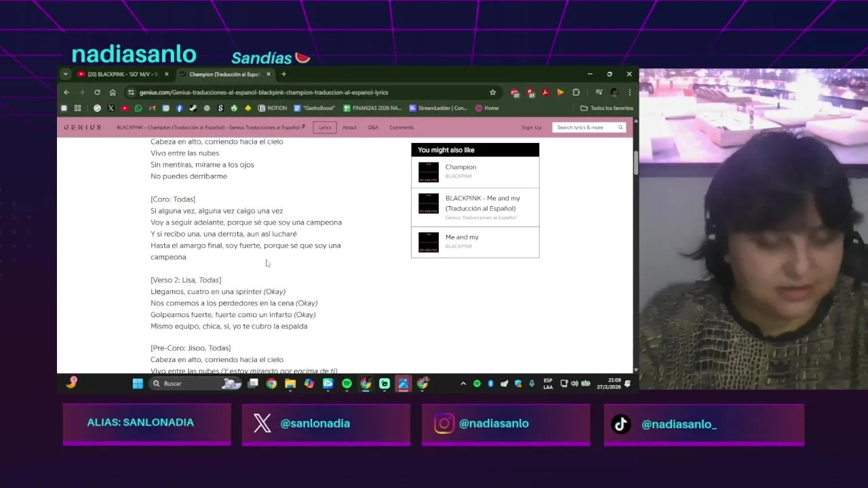
Task: Open Me and my (Traducción al Español) recommendation
Action: tap(475, 207)
